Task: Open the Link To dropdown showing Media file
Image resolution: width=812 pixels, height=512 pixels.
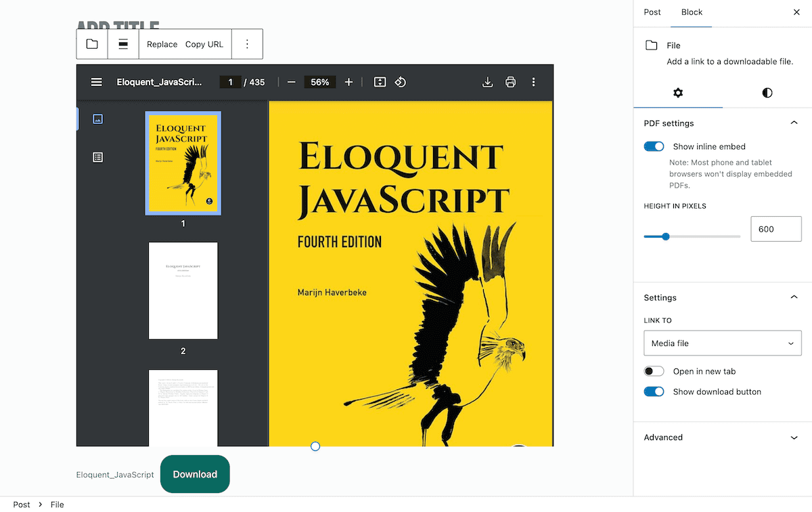Action: click(x=723, y=343)
